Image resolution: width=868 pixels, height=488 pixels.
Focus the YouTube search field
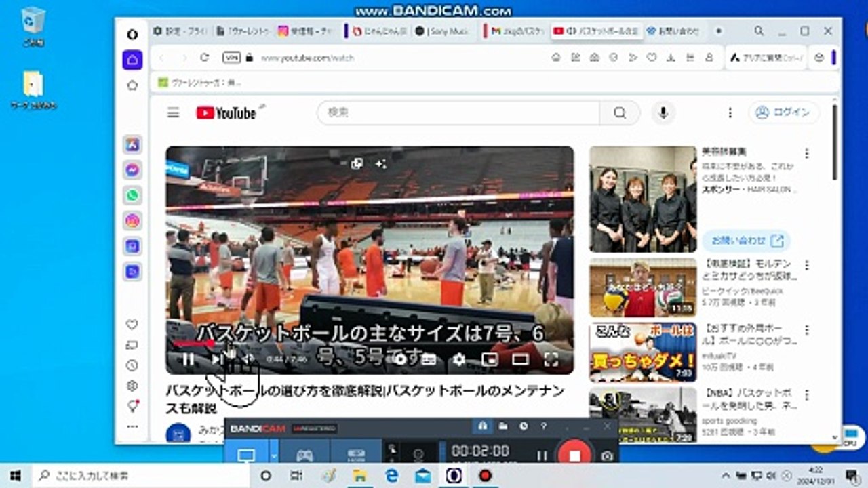click(x=458, y=113)
